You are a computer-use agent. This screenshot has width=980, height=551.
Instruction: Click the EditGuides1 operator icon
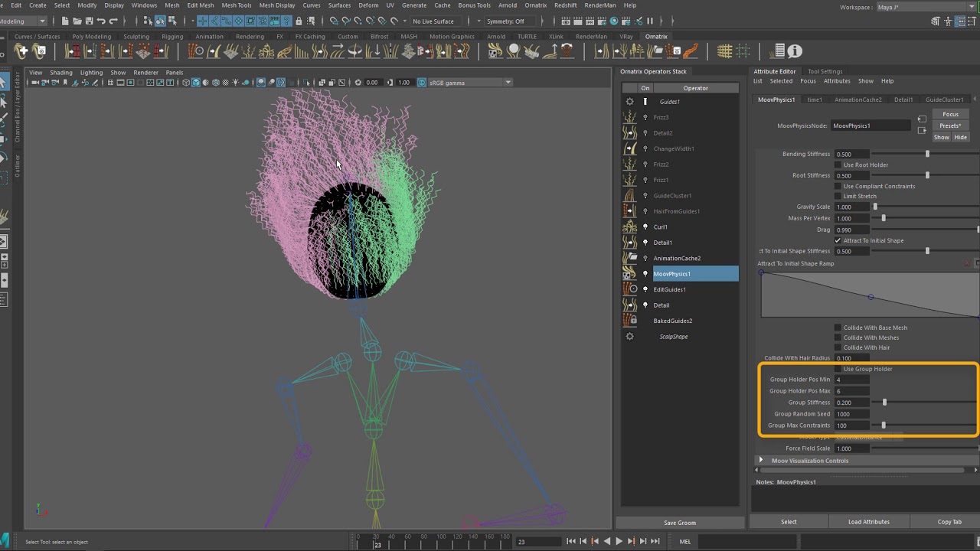point(630,289)
